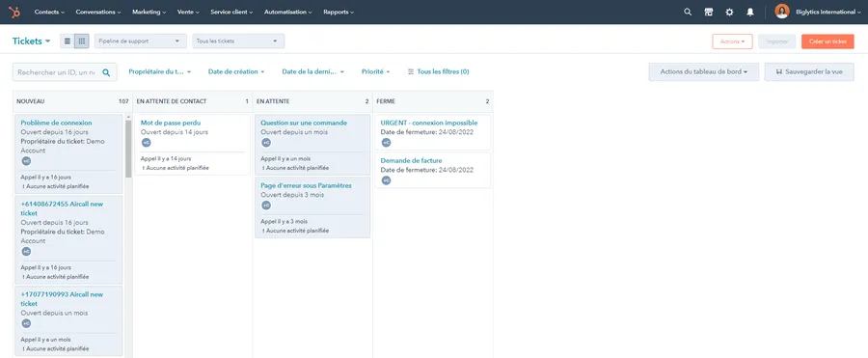The height and width of the screenshot is (358, 868).
Task: Click contact avatar on +61408672455 Aircall card
Action: [x=26, y=251]
